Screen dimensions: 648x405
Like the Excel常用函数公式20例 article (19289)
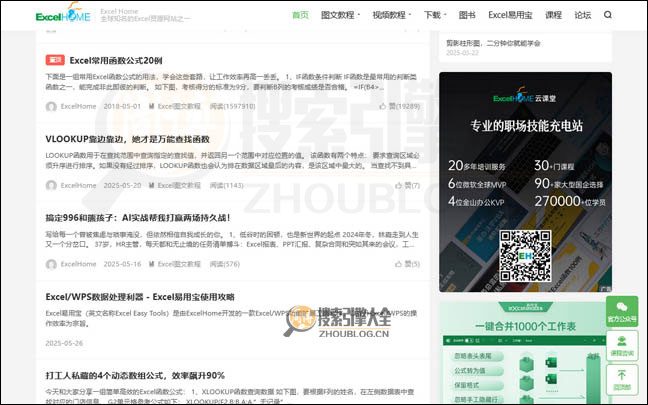coord(399,106)
